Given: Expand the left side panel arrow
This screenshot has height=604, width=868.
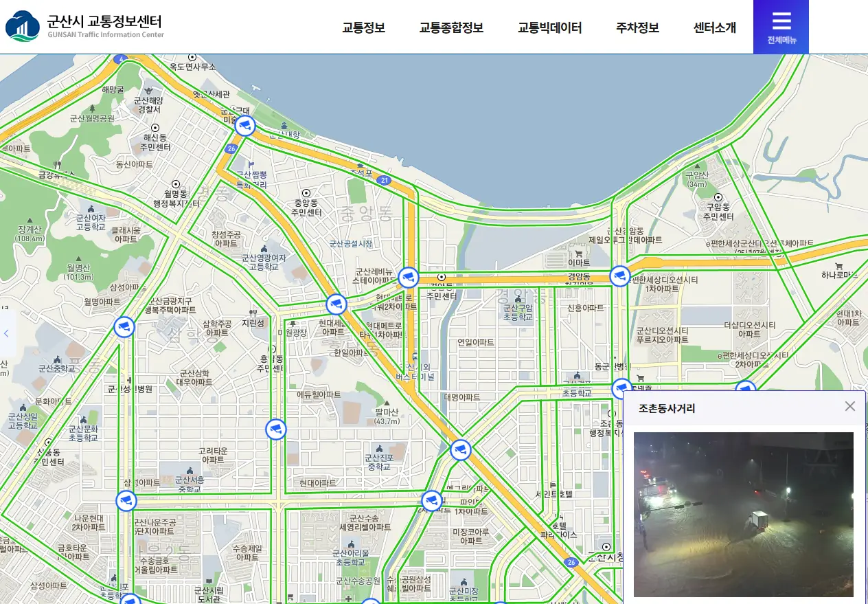Looking at the screenshot, I should 7,333.
